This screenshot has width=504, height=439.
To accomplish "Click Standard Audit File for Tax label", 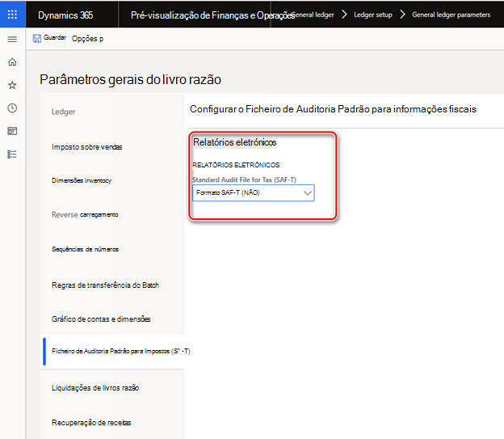I will 244,179.
